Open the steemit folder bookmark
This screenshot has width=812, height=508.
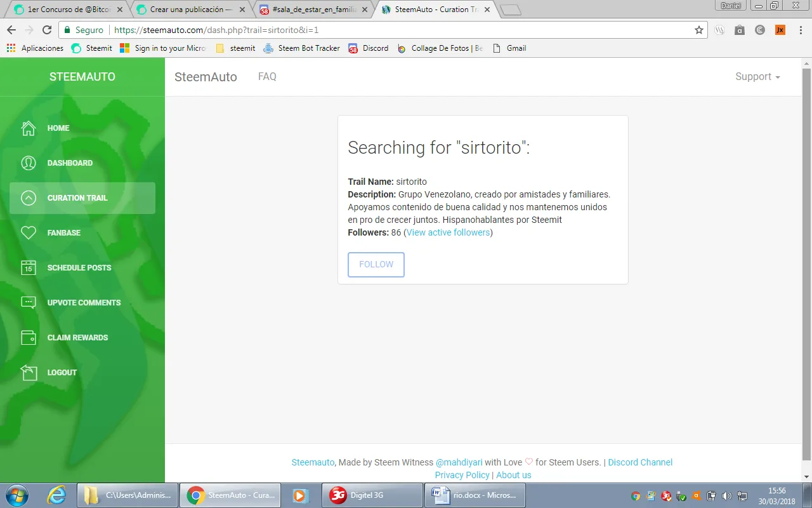pyautogui.click(x=235, y=48)
